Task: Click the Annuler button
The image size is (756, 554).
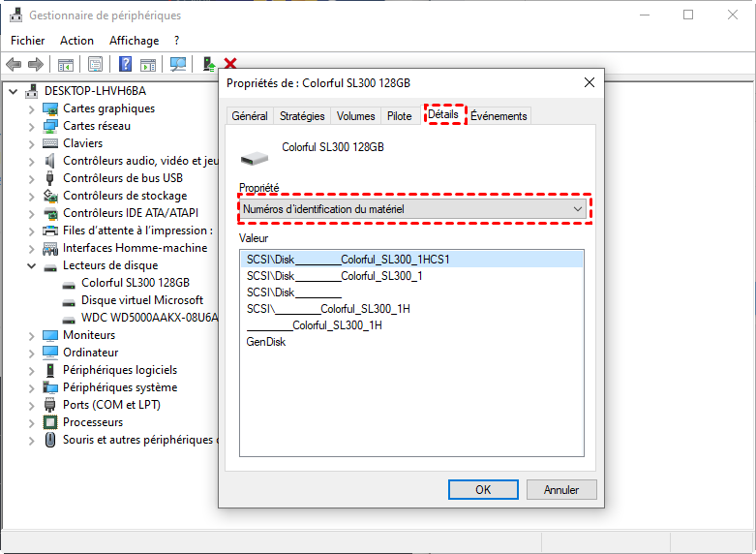Action: (561, 489)
